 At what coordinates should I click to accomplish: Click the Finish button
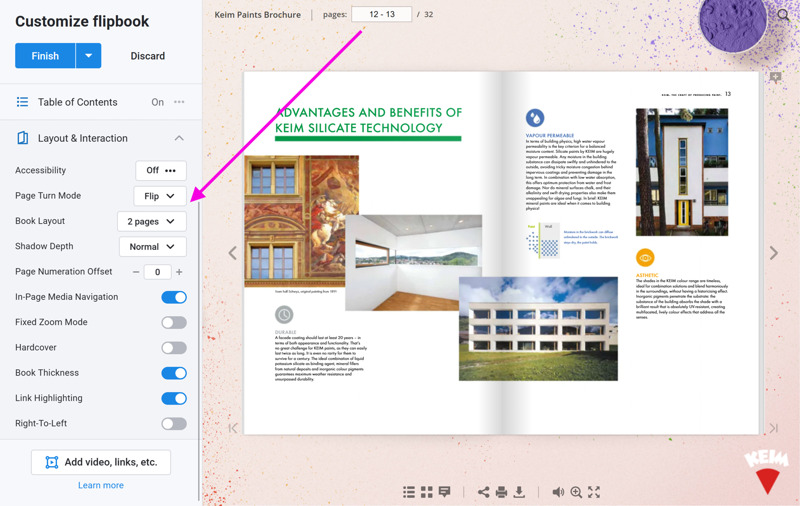click(45, 56)
